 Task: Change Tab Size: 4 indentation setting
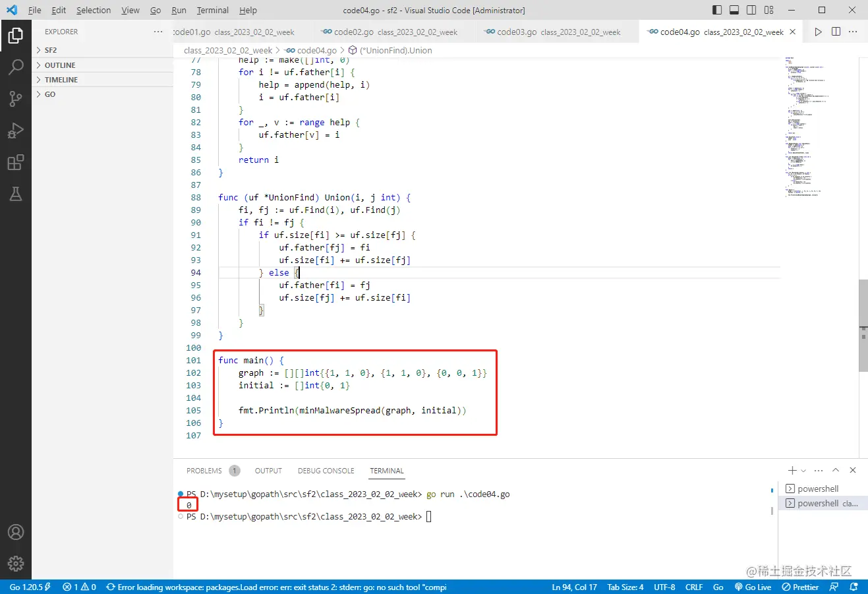pos(625,587)
